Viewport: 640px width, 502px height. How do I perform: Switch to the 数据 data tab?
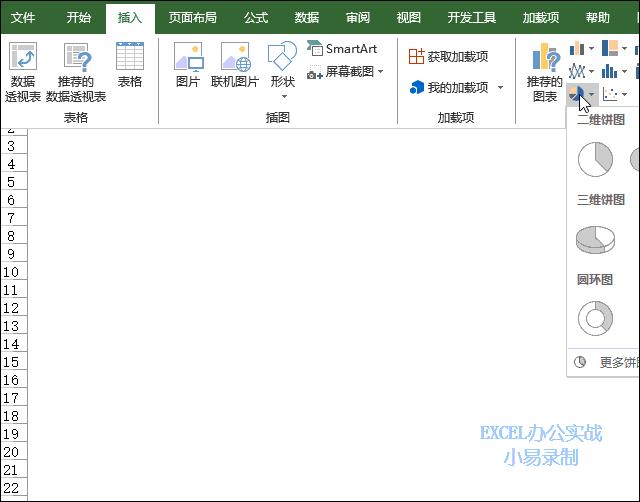(307, 18)
